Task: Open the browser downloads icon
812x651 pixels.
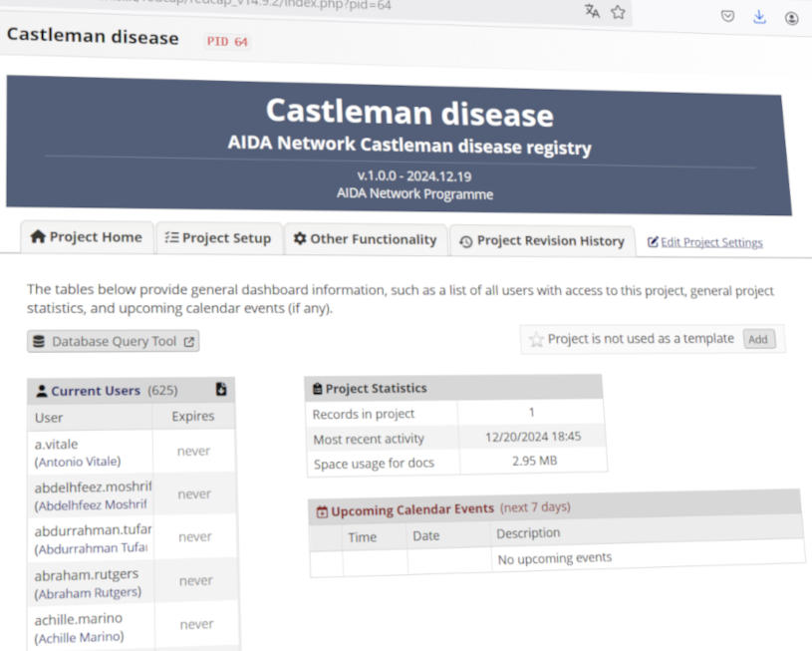Action: click(x=759, y=17)
